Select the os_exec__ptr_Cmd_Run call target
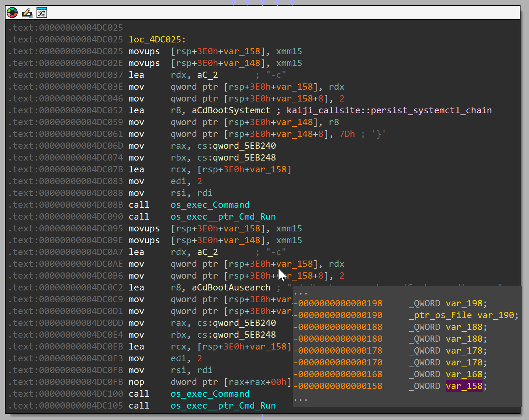 click(223, 216)
